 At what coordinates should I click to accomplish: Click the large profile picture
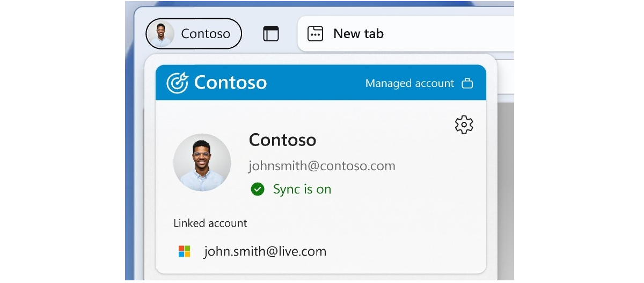[x=202, y=163]
